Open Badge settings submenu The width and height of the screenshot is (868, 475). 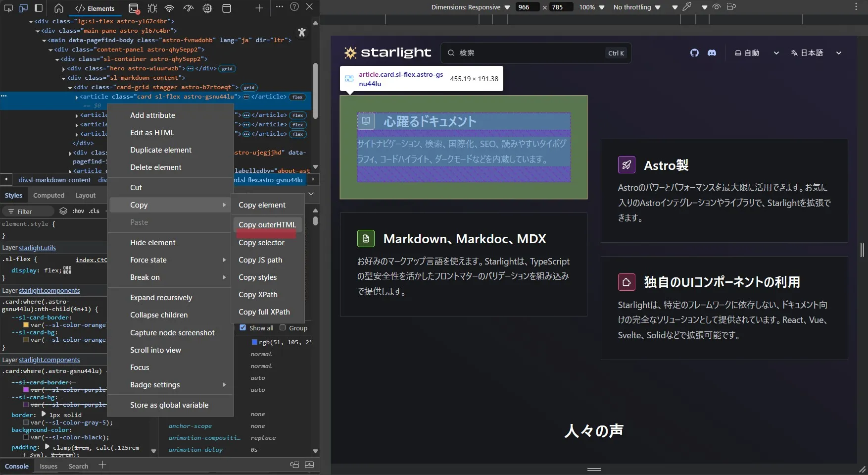pos(171,384)
